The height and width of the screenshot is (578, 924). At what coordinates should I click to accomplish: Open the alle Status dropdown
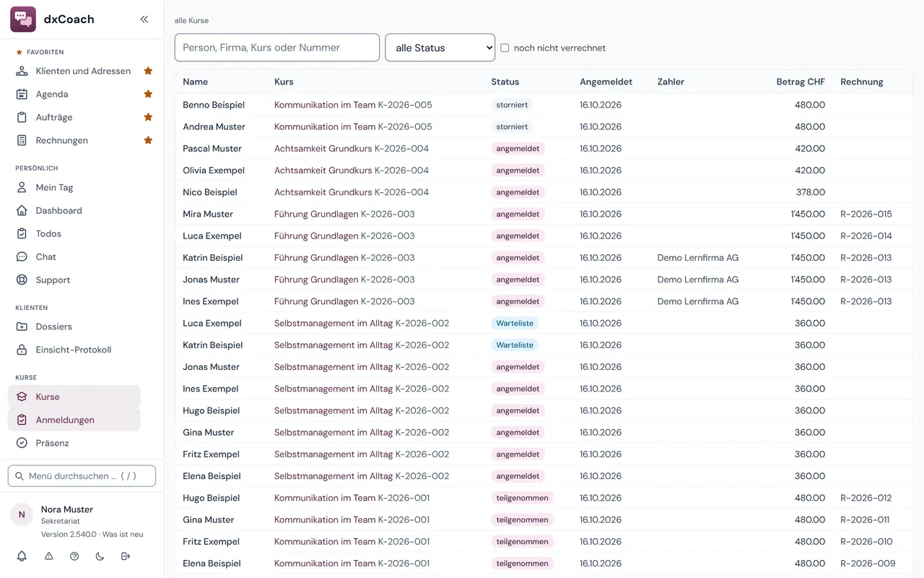coord(440,48)
